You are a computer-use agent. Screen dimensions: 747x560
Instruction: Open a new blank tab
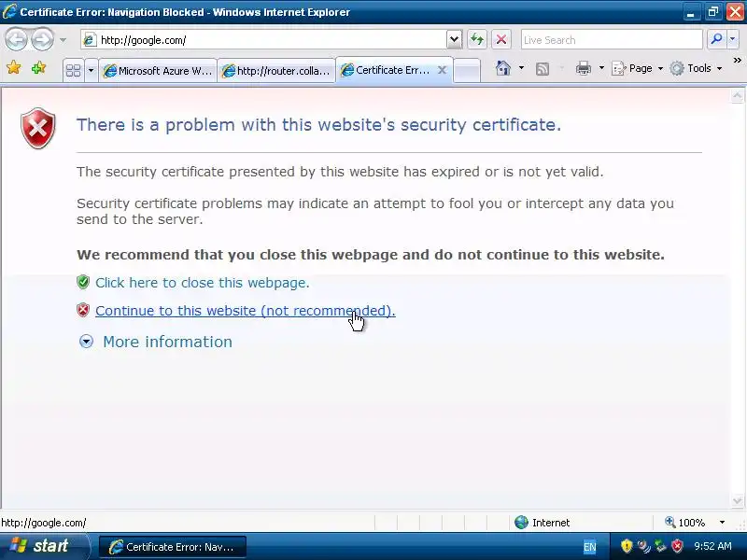466,71
